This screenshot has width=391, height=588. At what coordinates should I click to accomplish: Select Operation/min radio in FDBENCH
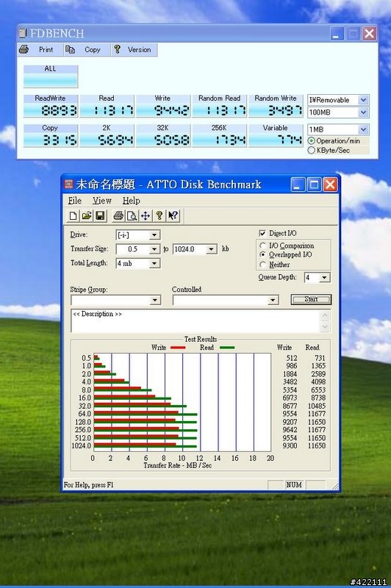(x=311, y=141)
